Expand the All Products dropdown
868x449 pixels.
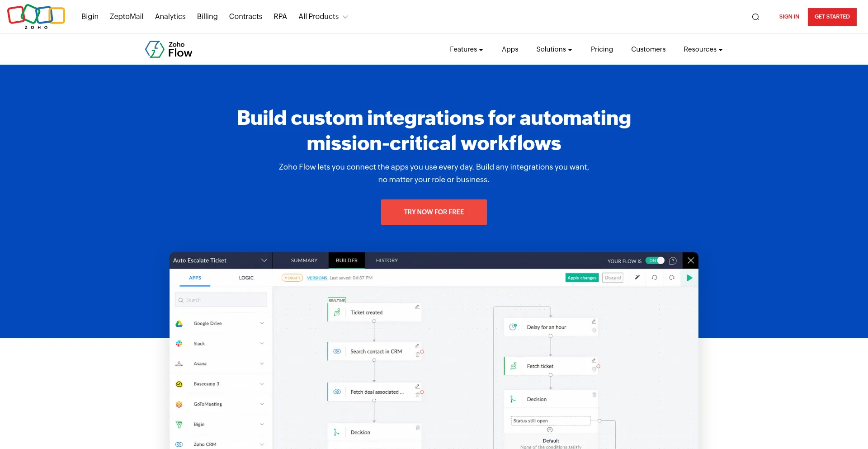pyautogui.click(x=323, y=17)
